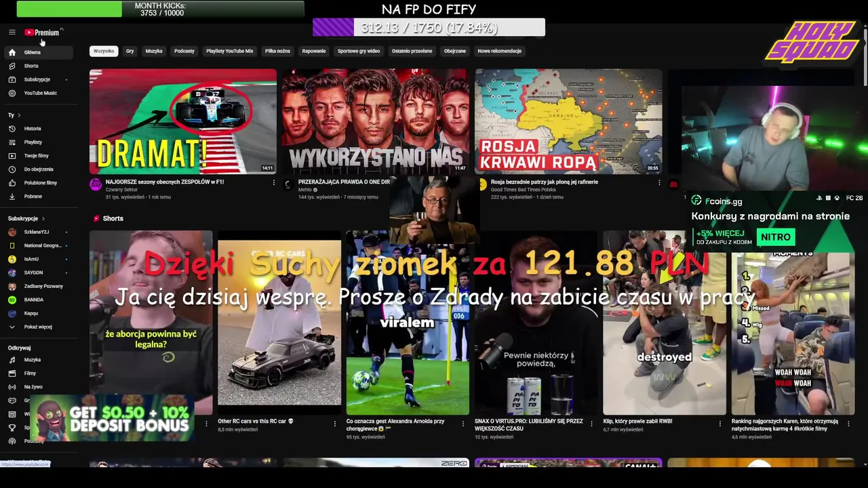868x488 pixels.
Task: Open Rosja bezradnie patrzy video title
Action: (545, 182)
